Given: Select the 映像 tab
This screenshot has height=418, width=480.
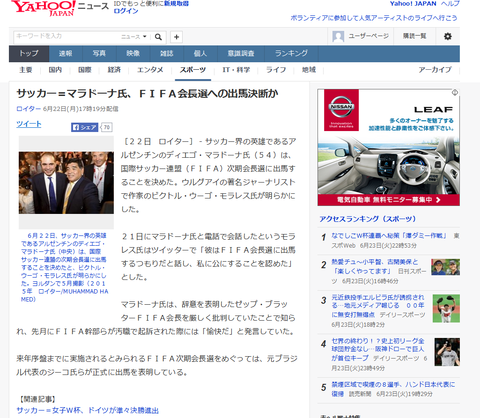Looking at the screenshot, I should coord(133,54).
